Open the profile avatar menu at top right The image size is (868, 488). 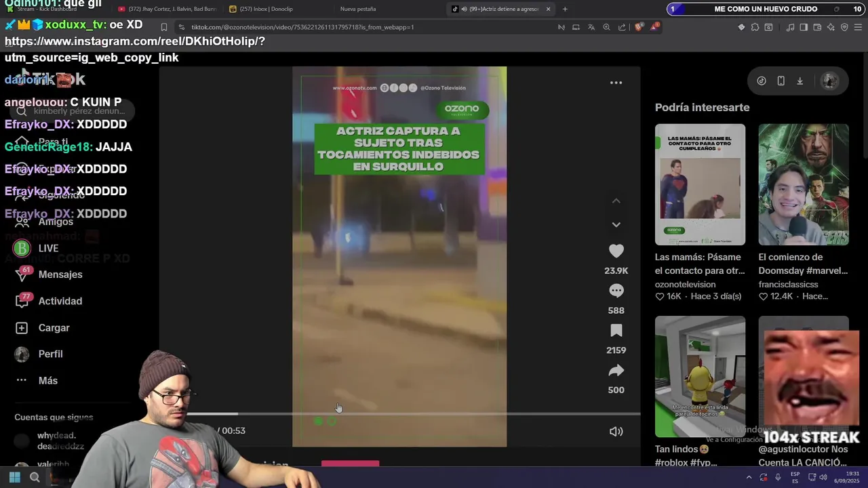(x=829, y=81)
